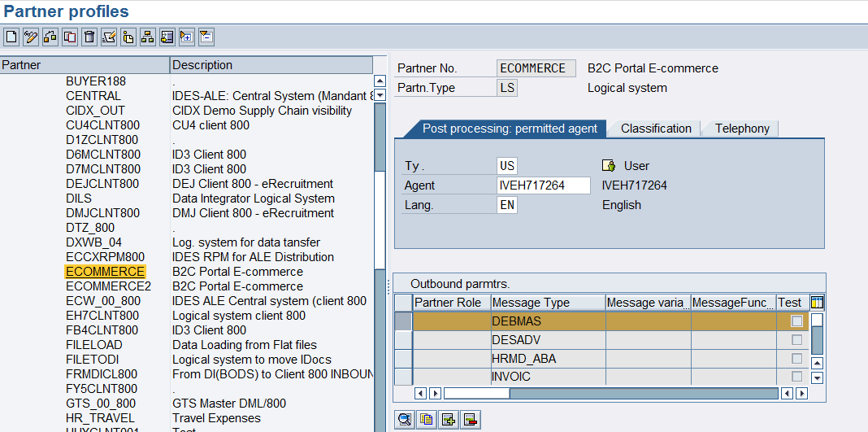Click Create outbound parameter icon below table
Screen dimensions: 868x432
click(447, 420)
